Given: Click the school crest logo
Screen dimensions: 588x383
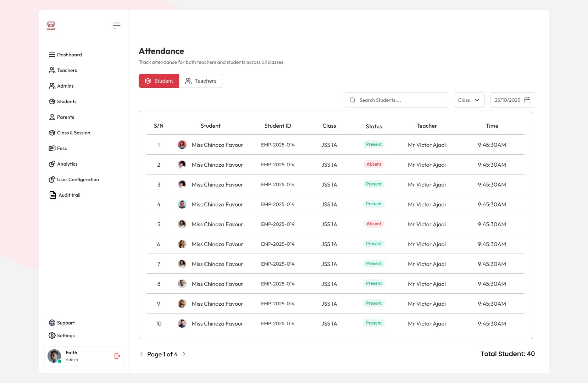Looking at the screenshot, I should coord(51,25).
